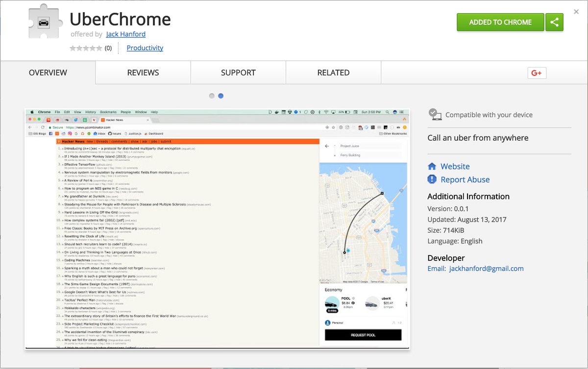Image resolution: width=588 pixels, height=369 pixels.
Task: Click the Report Abuse text link
Action: click(x=465, y=180)
